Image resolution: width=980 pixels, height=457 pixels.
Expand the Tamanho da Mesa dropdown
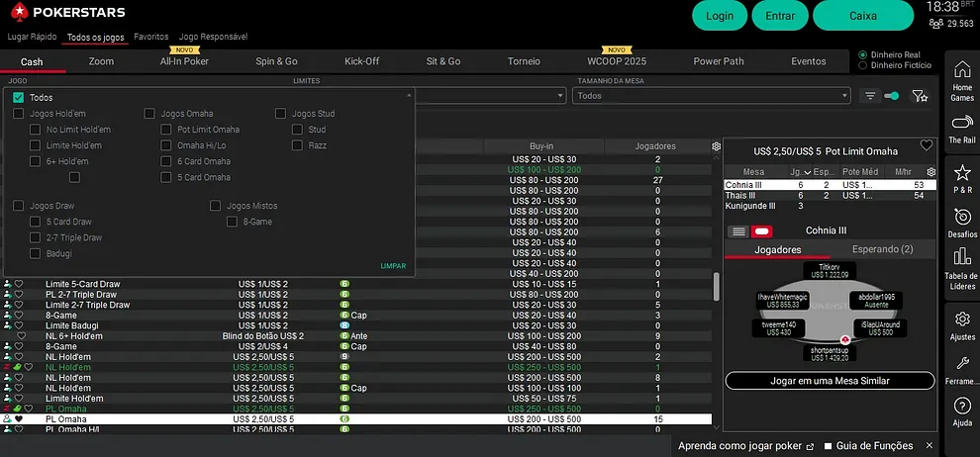point(711,96)
